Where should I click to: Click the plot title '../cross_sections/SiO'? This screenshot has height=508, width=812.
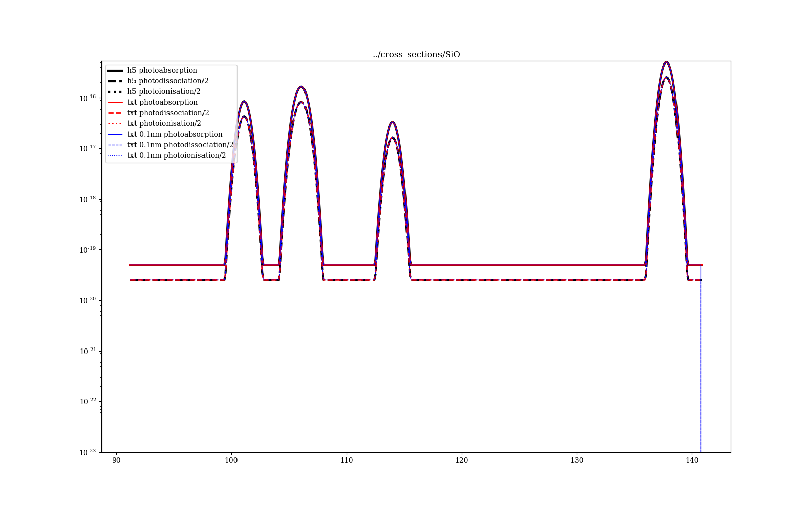click(x=416, y=55)
